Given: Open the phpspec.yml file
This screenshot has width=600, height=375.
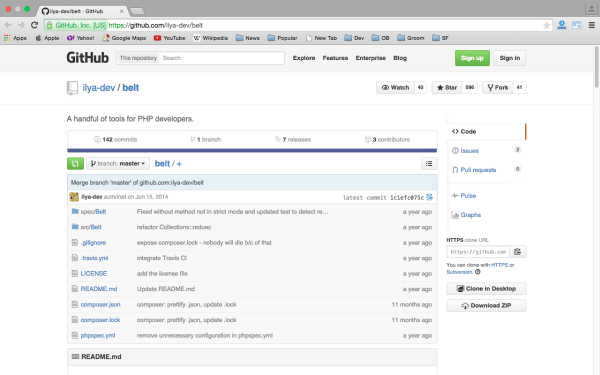Looking at the screenshot, I should click(98, 335).
